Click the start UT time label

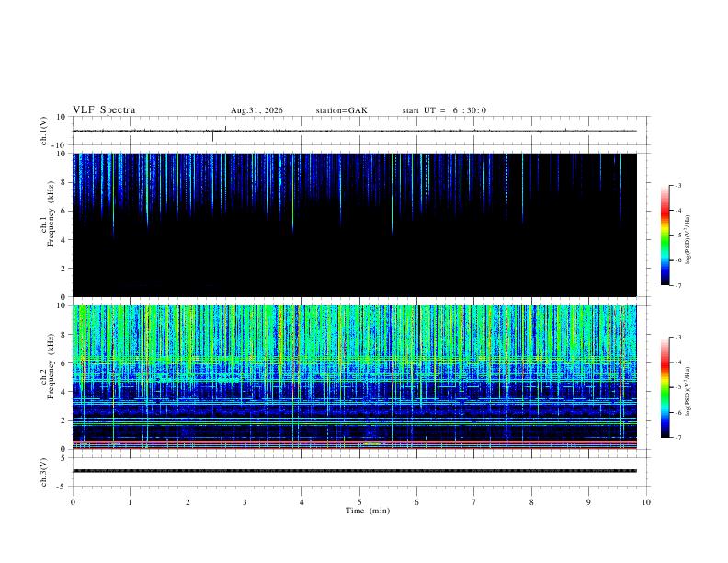[444, 110]
